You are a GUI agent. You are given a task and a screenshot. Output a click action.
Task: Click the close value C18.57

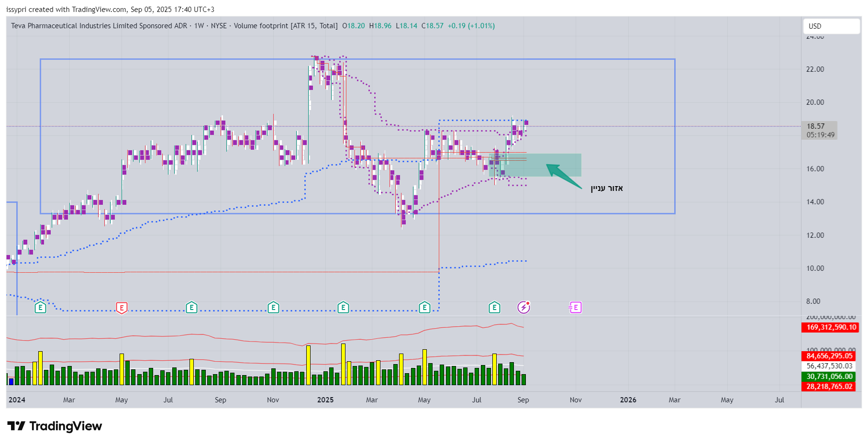(433, 26)
